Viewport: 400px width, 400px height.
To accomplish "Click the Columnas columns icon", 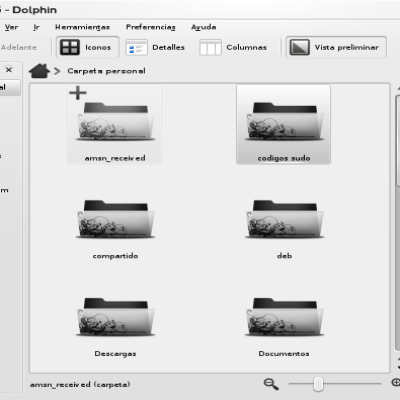I will pyautogui.click(x=210, y=48).
